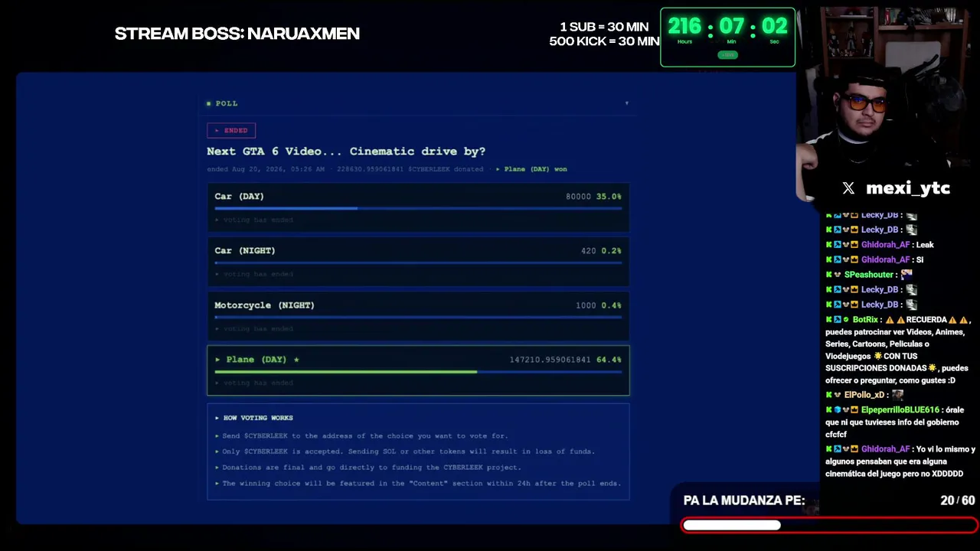
Task: Open the emote in SPeashouter's chat message
Action: point(906,274)
